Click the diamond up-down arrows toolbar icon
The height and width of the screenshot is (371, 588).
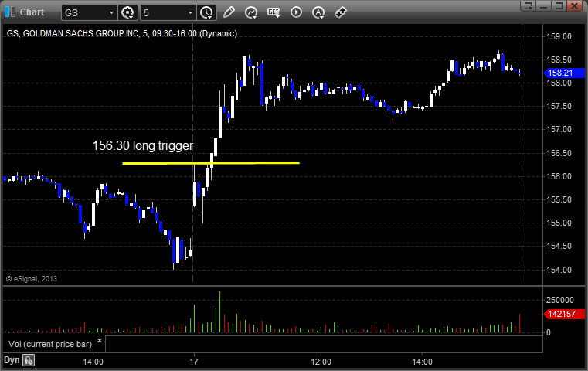(x=341, y=12)
